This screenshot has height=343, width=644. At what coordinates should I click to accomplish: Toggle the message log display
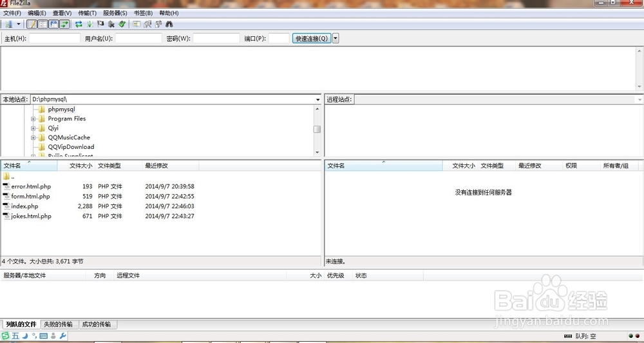click(32, 24)
